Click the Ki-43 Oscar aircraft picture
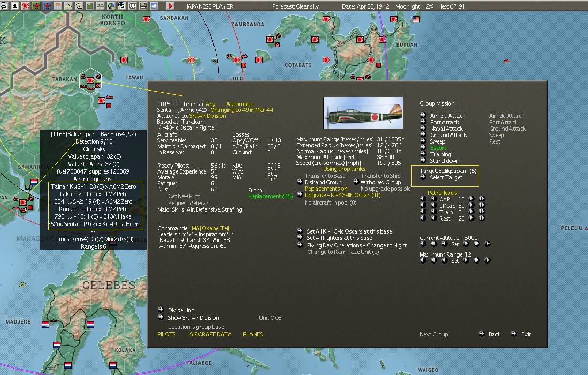The height and width of the screenshot is (375, 588). [363, 113]
